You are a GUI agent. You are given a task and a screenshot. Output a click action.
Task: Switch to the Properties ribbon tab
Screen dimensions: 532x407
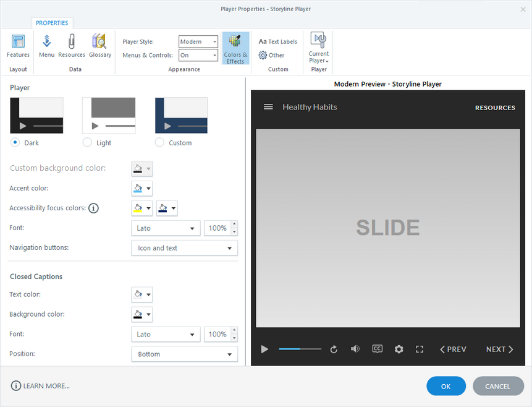[52, 23]
